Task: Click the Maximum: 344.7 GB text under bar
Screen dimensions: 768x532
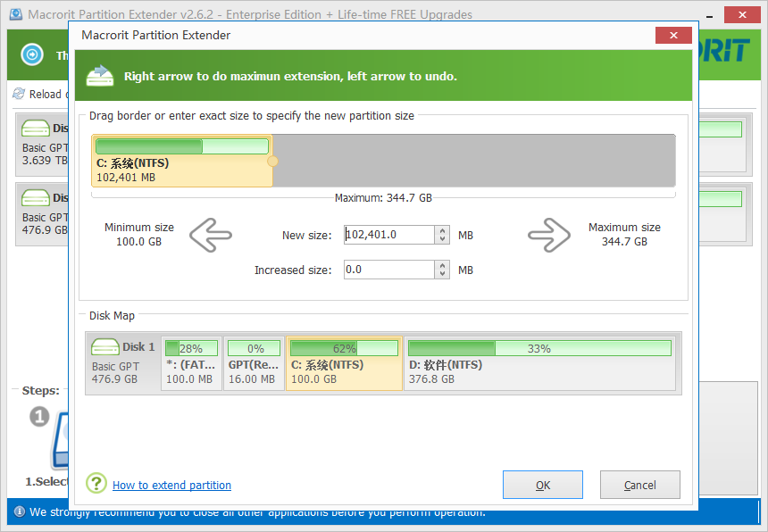Action: point(383,198)
